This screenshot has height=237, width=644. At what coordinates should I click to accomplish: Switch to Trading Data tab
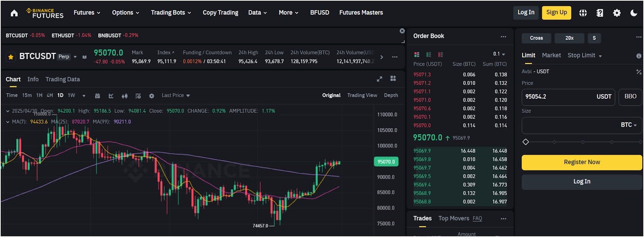point(62,79)
